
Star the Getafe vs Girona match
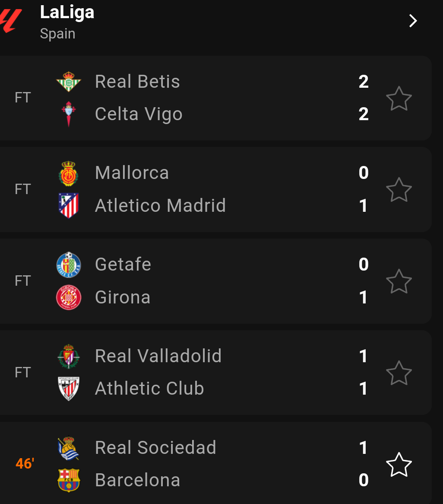(399, 281)
